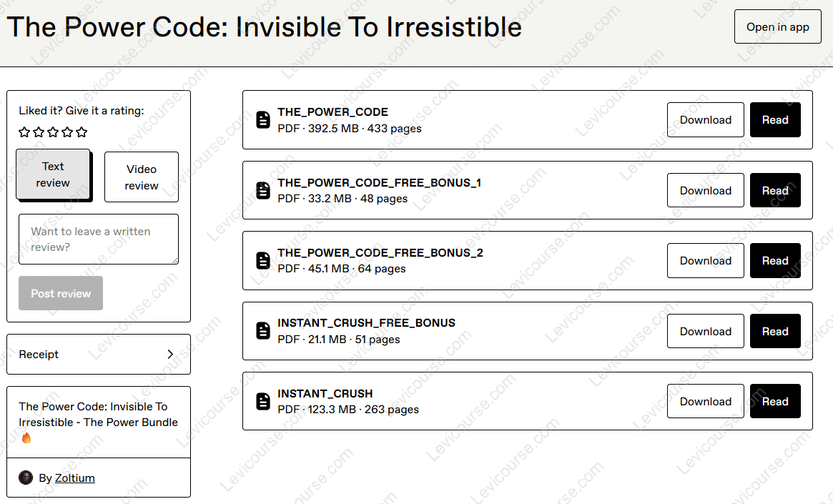Toggle the second rating star
Image resolution: width=833 pixels, height=504 pixels.
(x=39, y=132)
